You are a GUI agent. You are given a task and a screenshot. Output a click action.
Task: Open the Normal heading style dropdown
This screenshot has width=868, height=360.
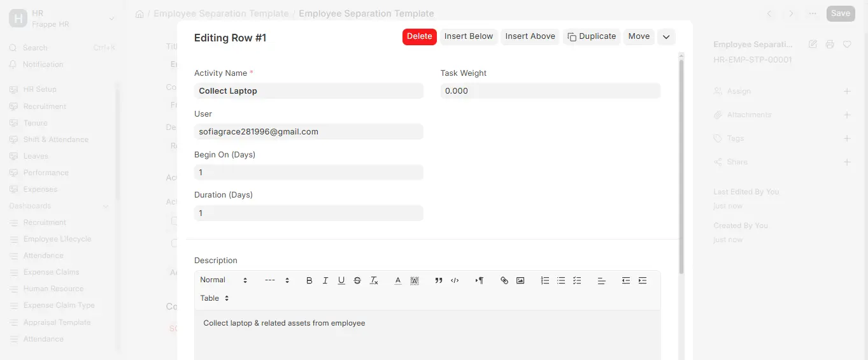pos(224,280)
